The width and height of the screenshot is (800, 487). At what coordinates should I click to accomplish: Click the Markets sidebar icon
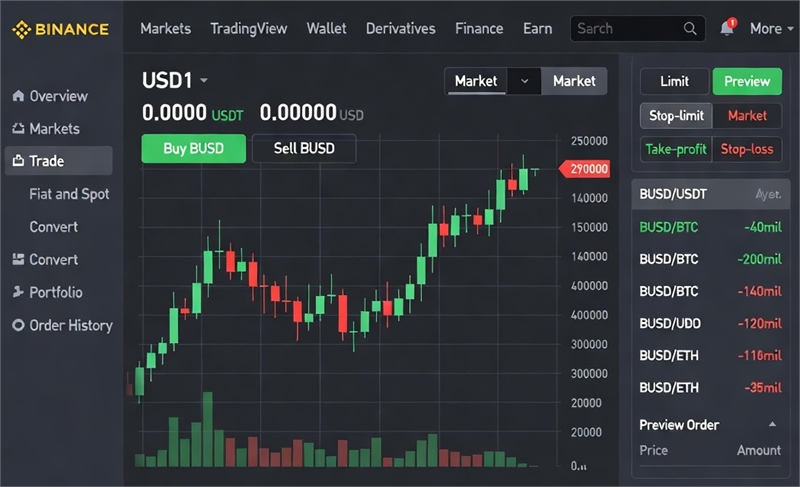pos(17,129)
